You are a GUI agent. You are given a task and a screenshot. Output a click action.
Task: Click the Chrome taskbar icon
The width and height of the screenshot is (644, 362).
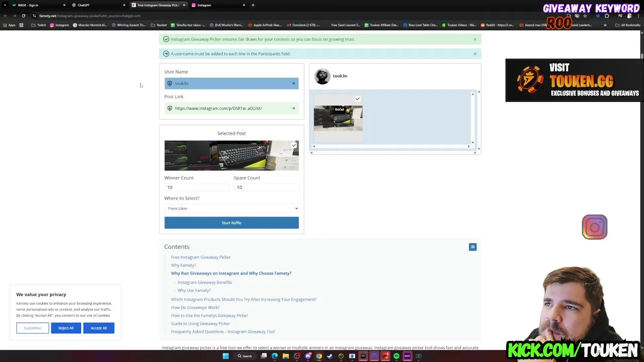[318, 356]
